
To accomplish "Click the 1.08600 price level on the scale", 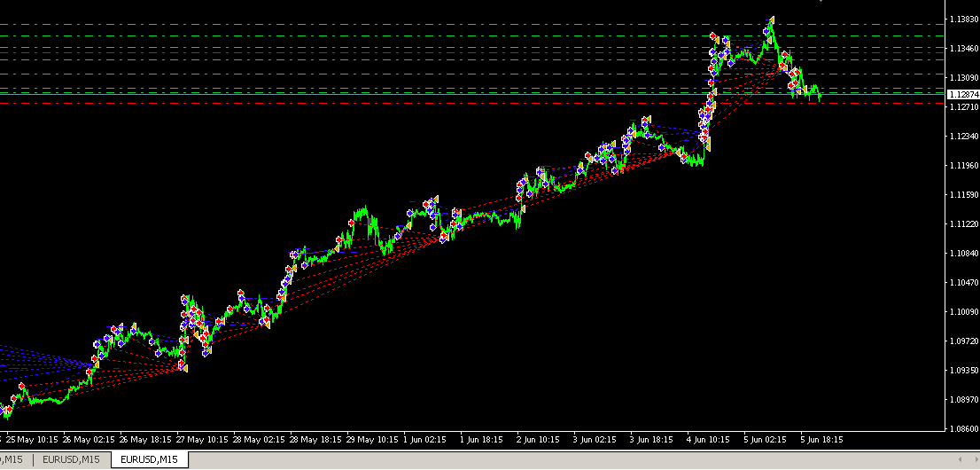I will (x=964, y=428).
